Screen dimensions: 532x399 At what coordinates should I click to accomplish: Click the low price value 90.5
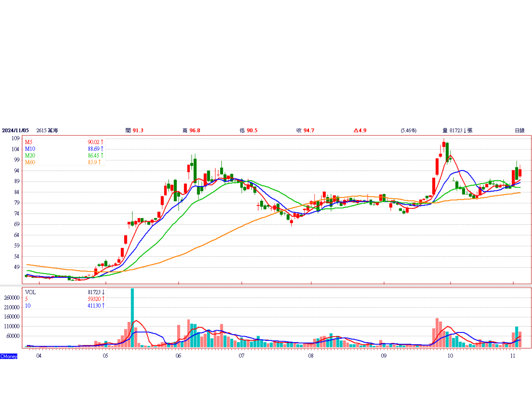pyautogui.click(x=252, y=130)
